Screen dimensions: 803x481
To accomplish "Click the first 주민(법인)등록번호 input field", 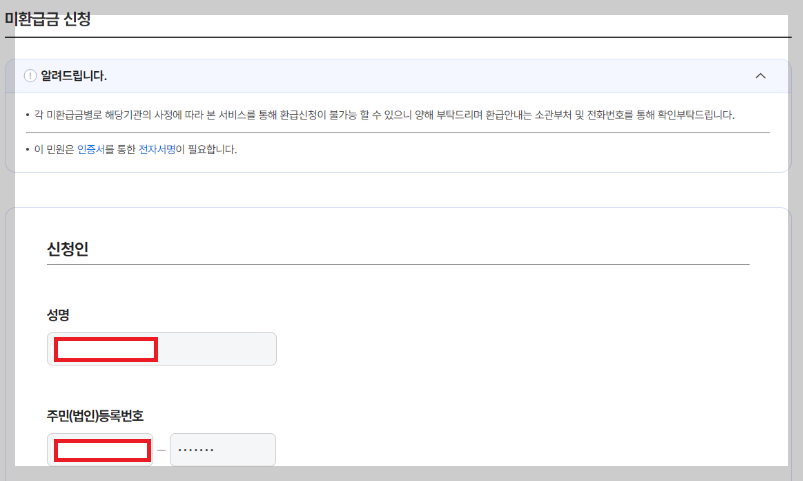I will [x=100, y=450].
